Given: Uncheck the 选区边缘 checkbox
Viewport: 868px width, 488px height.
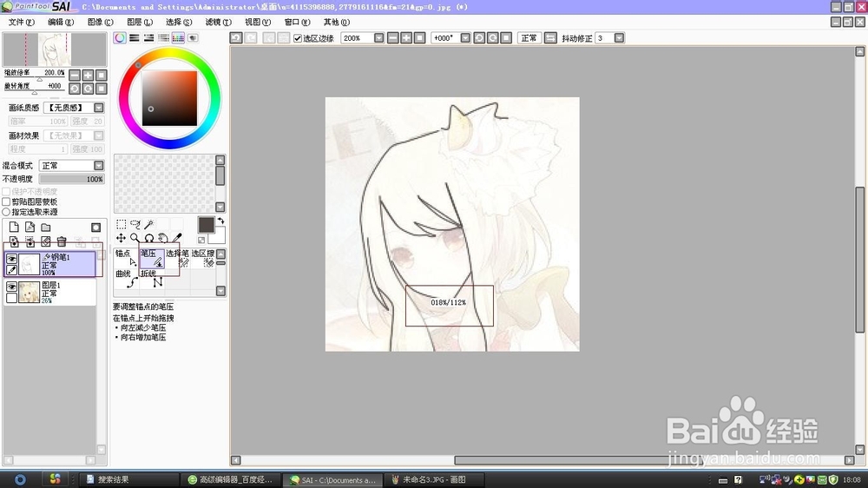Looking at the screenshot, I should 298,38.
